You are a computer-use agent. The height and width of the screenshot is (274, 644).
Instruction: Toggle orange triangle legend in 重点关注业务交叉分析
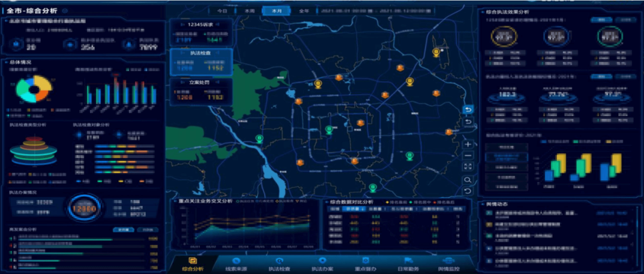[301, 201]
